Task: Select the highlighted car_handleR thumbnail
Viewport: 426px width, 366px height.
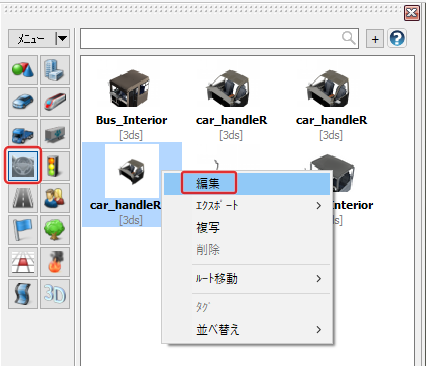Action: 132,171
